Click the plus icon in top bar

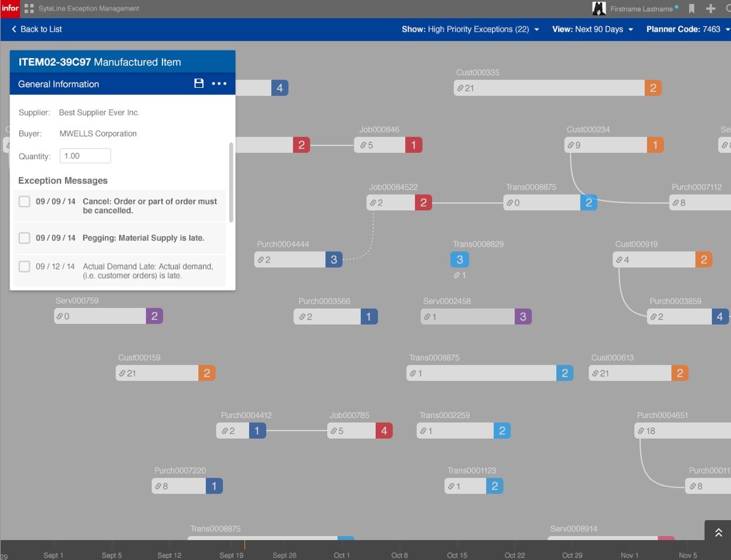[711, 9]
